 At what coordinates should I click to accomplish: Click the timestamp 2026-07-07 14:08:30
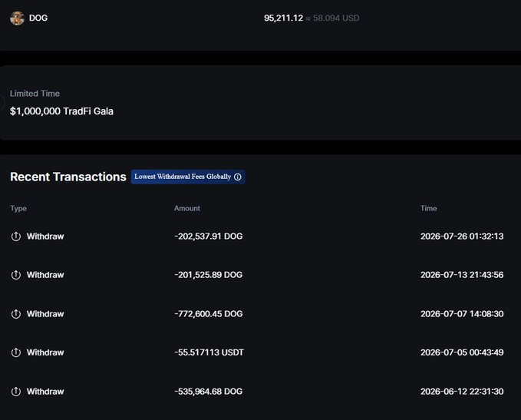click(x=462, y=313)
